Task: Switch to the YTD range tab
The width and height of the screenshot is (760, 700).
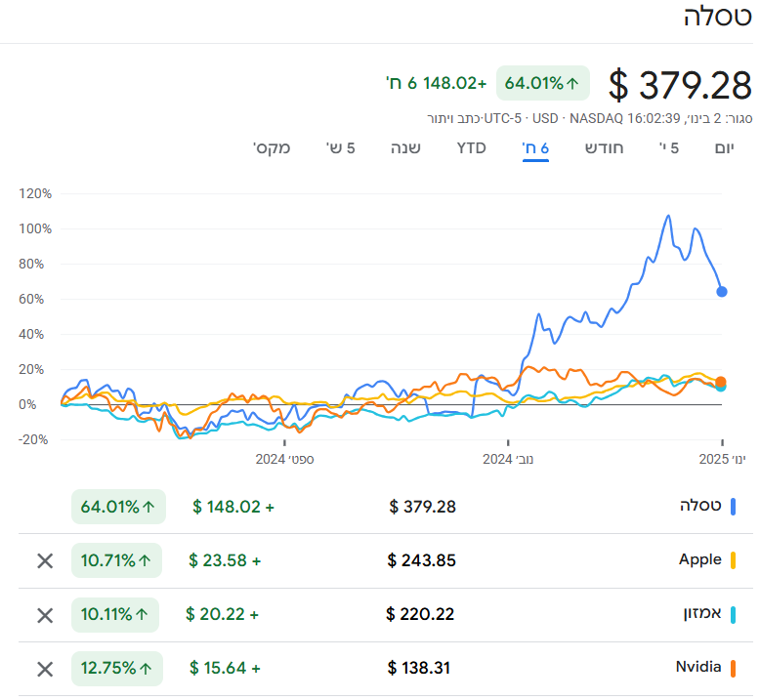Action: (471, 148)
